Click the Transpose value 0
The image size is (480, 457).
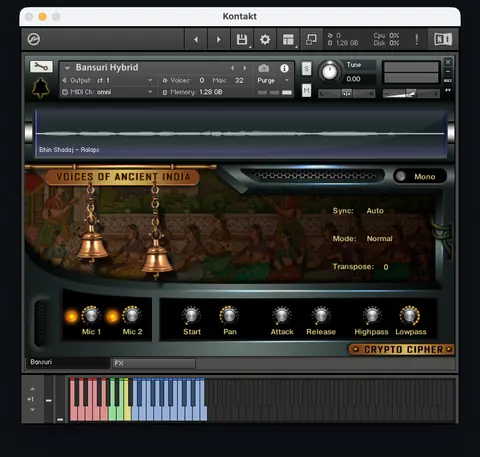pyautogui.click(x=386, y=267)
